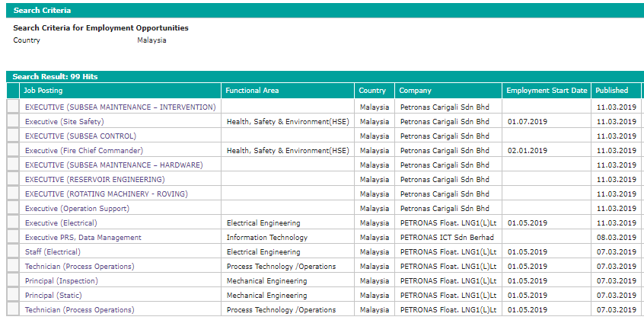Open EXECUTIVE (RESERVOIR ENGINEERING) job link
Screen dimensions: 644x320
94,180
